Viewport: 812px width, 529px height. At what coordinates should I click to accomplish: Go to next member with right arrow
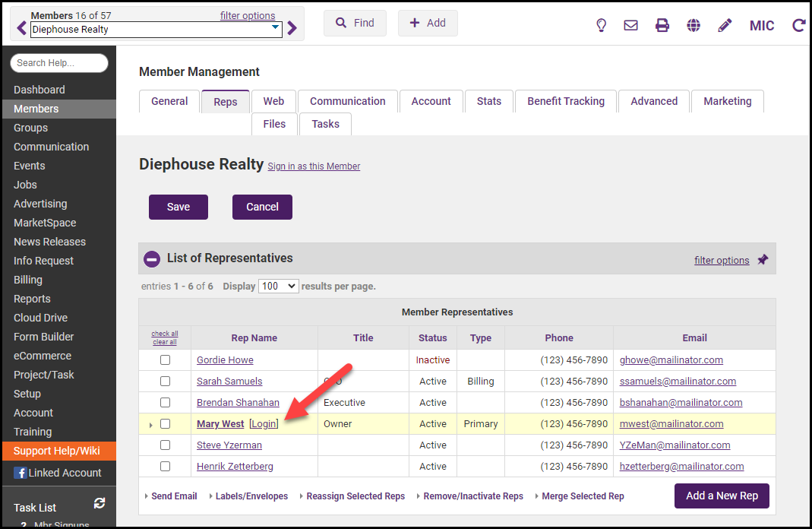[292, 29]
